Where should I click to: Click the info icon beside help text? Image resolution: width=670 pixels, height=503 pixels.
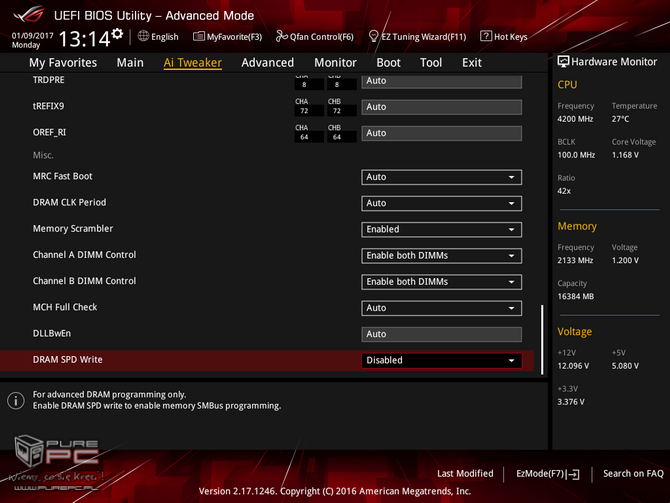[16, 400]
